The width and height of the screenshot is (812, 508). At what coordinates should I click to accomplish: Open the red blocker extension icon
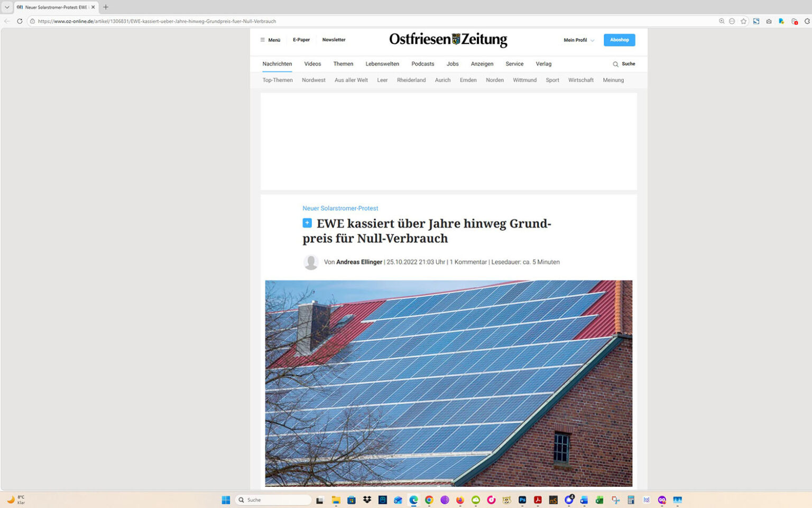point(795,21)
